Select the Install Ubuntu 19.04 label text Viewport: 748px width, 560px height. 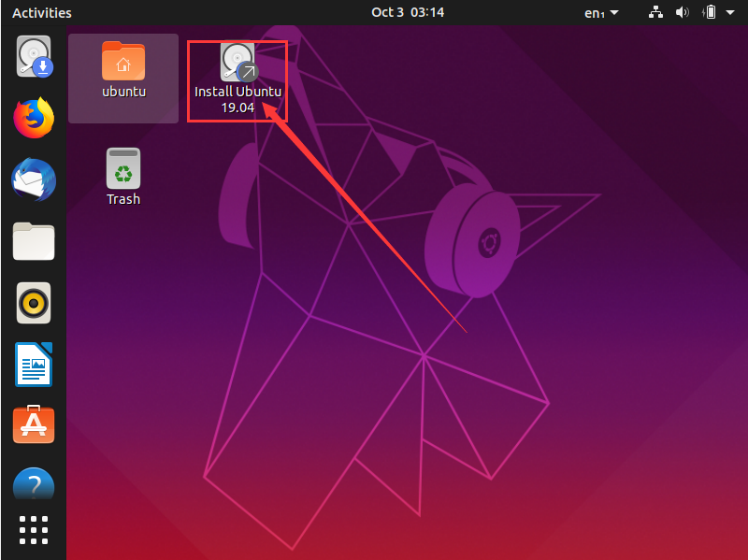pyautogui.click(x=237, y=99)
